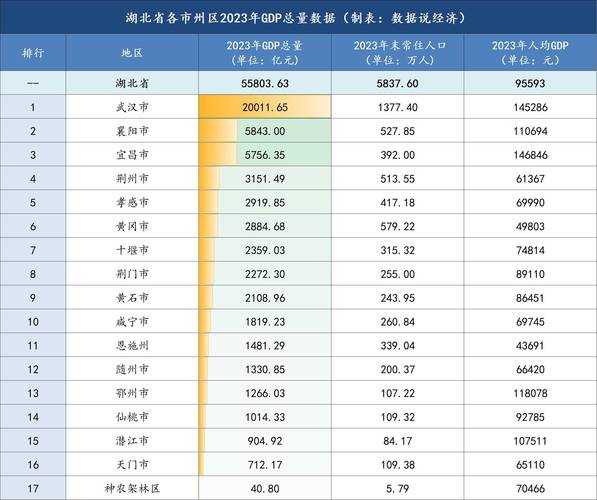Click the 地区 column header
Screen dimensions: 597x500
point(132,53)
